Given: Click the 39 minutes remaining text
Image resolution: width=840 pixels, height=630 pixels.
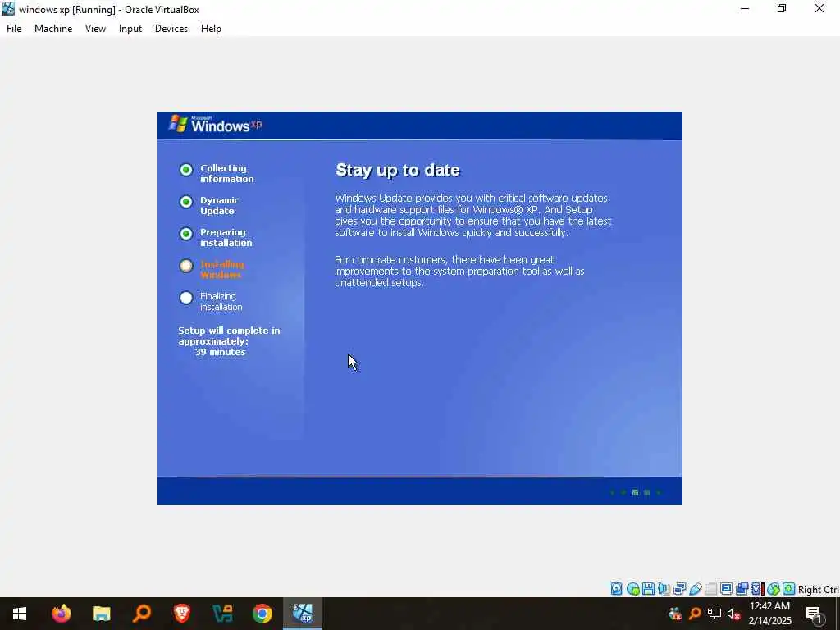Looking at the screenshot, I should (x=220, y=352).
